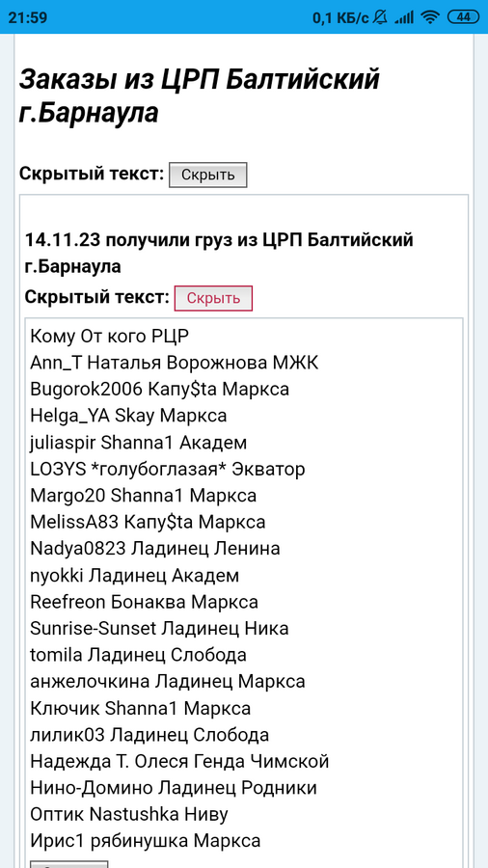Tap the 0,1 КБ/с network speed indicator
The width and height of the screenshot is (488, 868).
pyautogui.click(x=340, y=17)
